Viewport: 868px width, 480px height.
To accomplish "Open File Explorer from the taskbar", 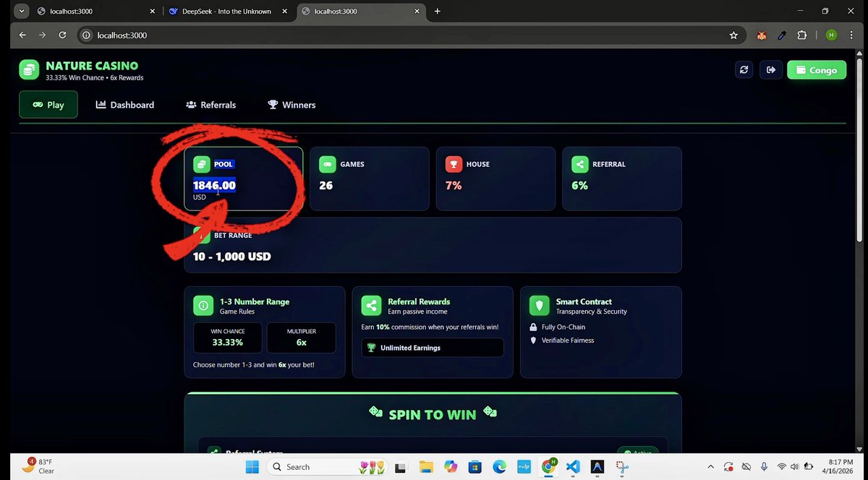I will pyautogui.click(x=426, y=467).
